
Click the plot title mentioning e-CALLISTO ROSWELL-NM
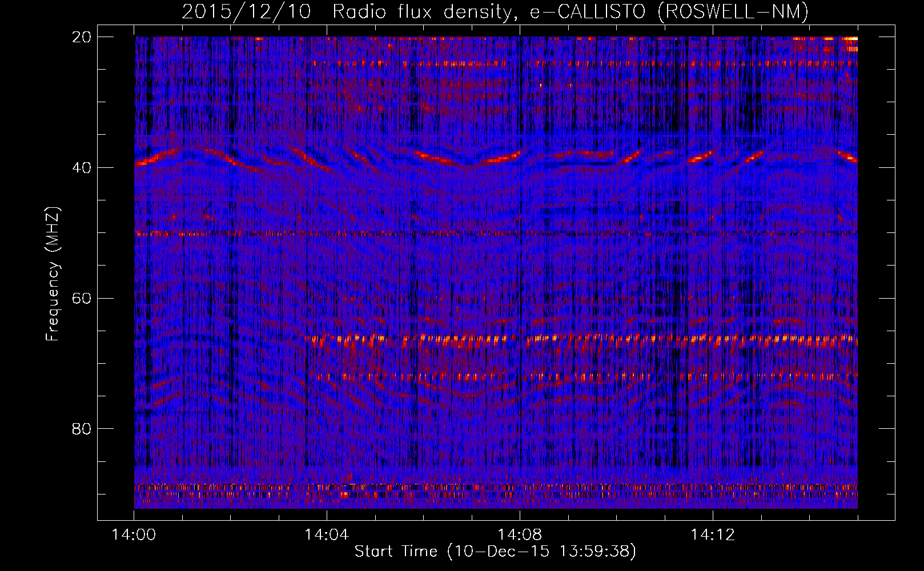(495, 11)
